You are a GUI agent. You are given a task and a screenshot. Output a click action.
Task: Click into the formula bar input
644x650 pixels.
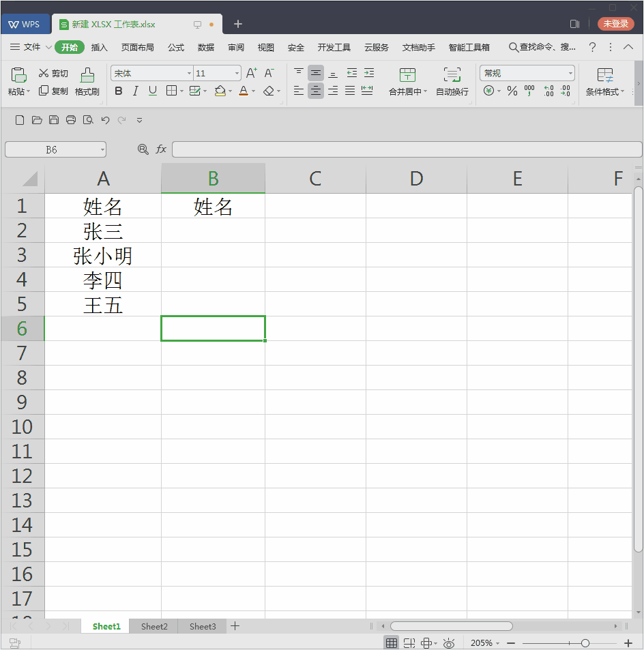coord(407,149)
